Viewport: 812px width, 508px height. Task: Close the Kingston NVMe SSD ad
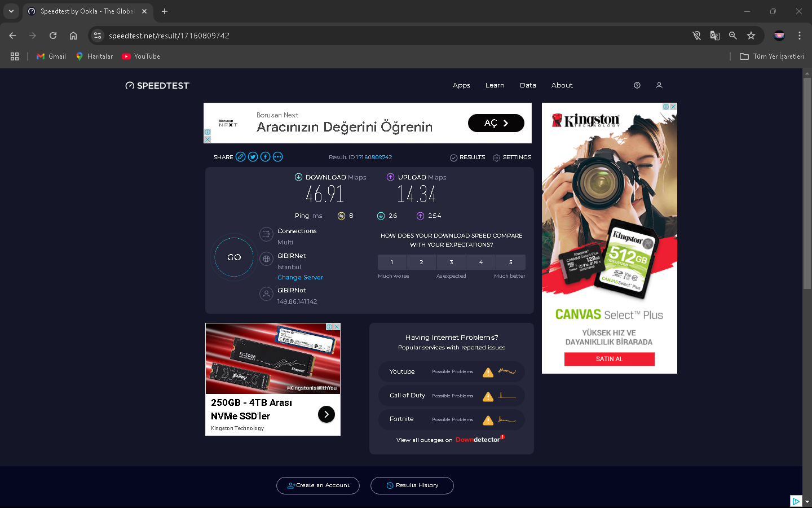click(x=337, y=327)
